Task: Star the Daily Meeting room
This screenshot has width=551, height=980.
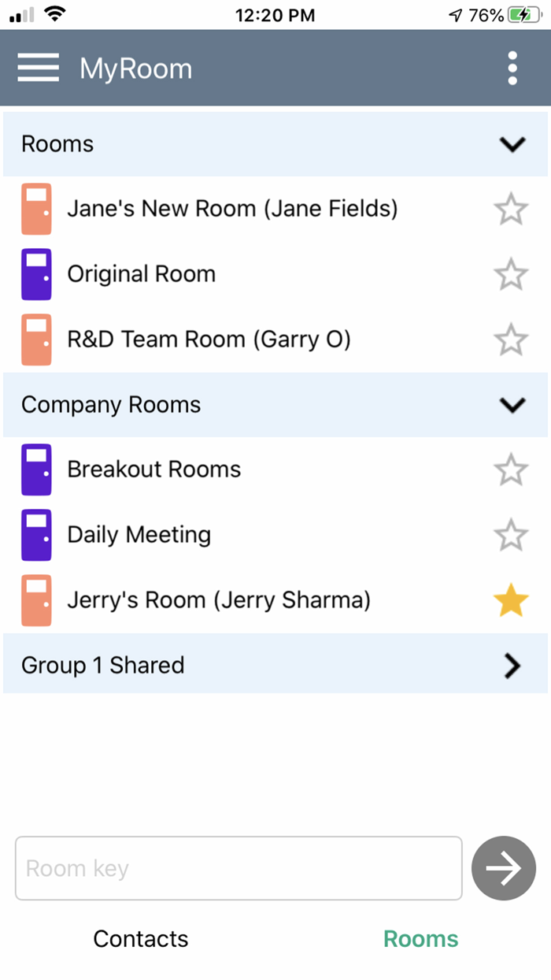Action: coord(511,534)
